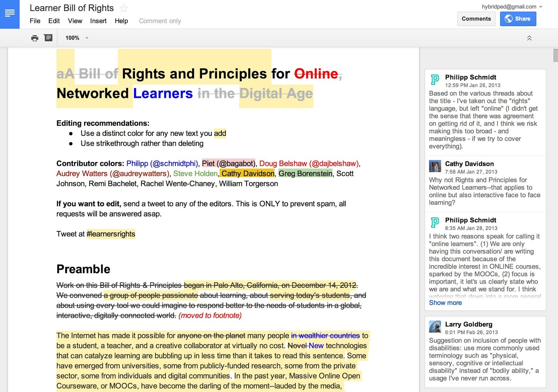
Task: Click contributor name Philipp (@schmidtphi)
Action: pos(162,163)
